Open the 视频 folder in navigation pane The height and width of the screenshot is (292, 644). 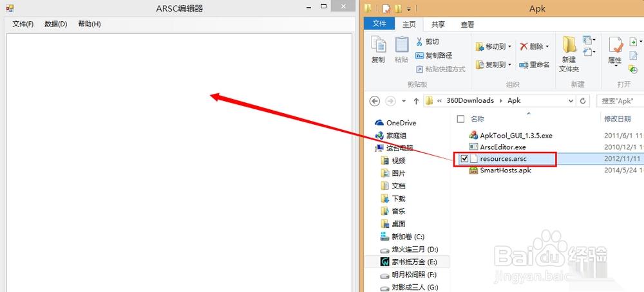click(393, 161)
